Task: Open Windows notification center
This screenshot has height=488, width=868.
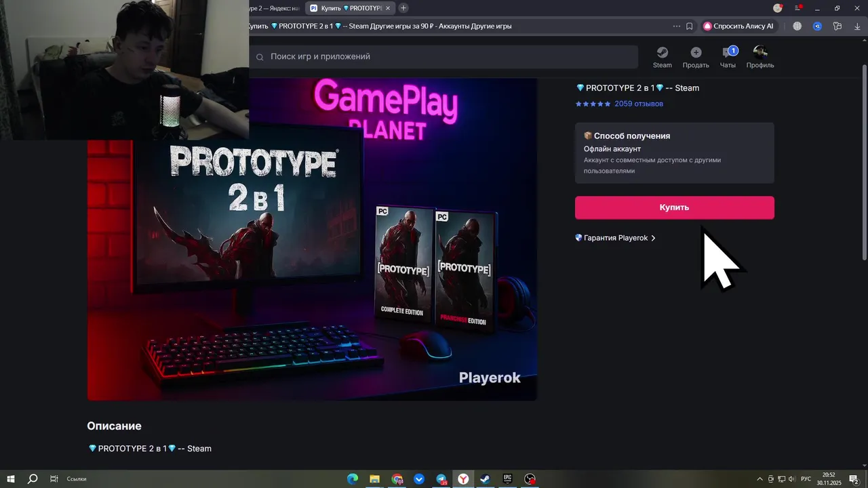Action: click(854, 479)
